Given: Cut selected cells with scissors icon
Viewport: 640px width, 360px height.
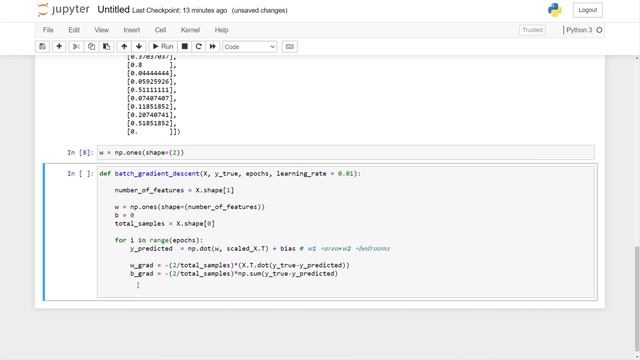Looking at the screenshot, I should [76, 47].
